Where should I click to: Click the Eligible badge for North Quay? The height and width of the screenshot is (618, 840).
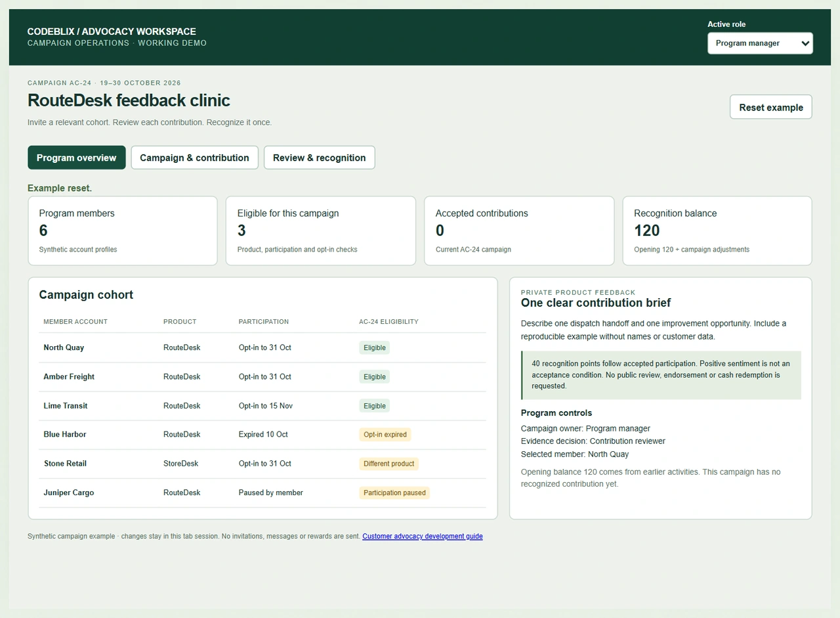click(x=375, y=347)
